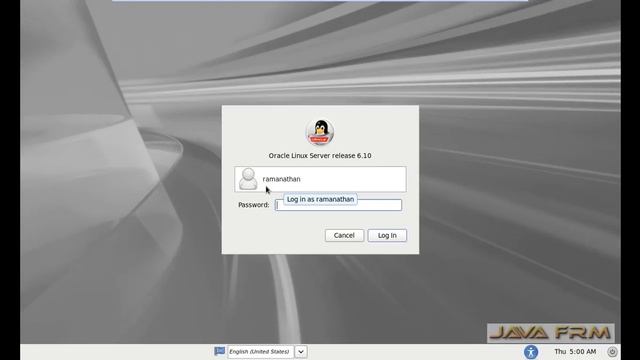Click the Oracle Linux Server release 6.10 text
The image size is (640, 360).
tap(320, 156)
